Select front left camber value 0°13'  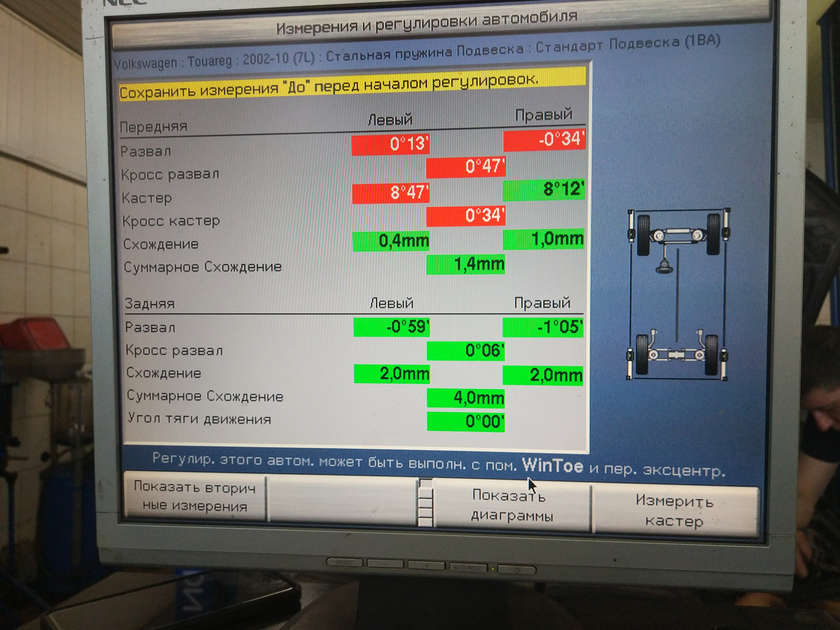coord(390,144)
